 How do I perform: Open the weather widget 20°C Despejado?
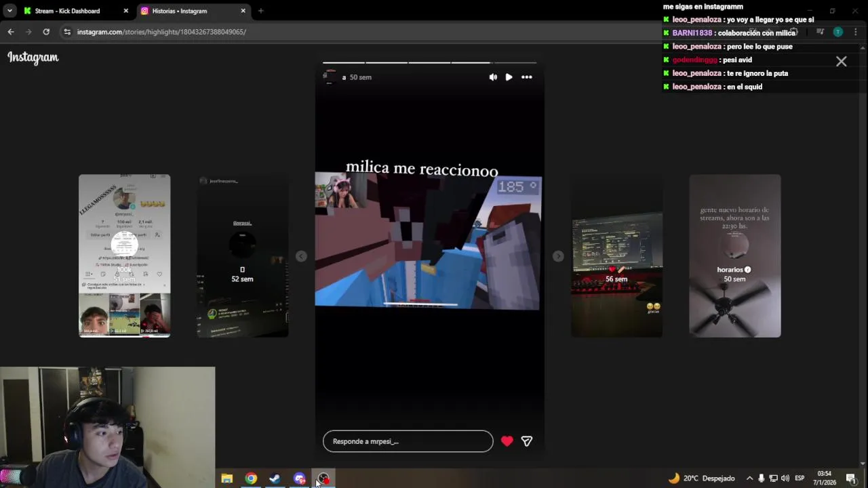click(702, 479)
